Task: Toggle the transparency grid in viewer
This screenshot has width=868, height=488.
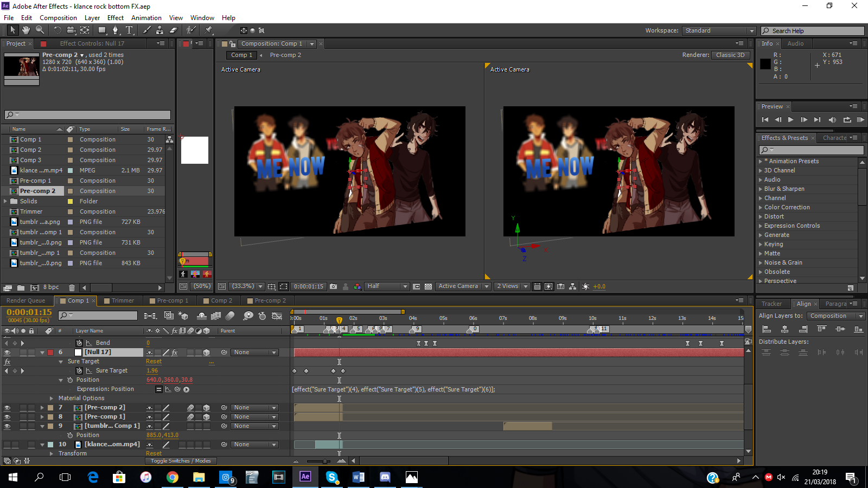Action: click(x=428, y=286)
